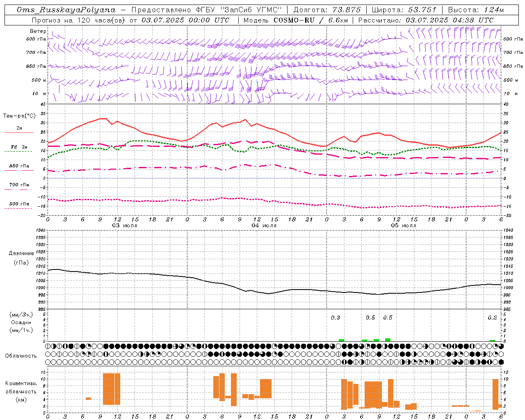Screen dimensions: 525x420
Task: Click the longitude value Долгота: 73.875
Action: (327, 10)
